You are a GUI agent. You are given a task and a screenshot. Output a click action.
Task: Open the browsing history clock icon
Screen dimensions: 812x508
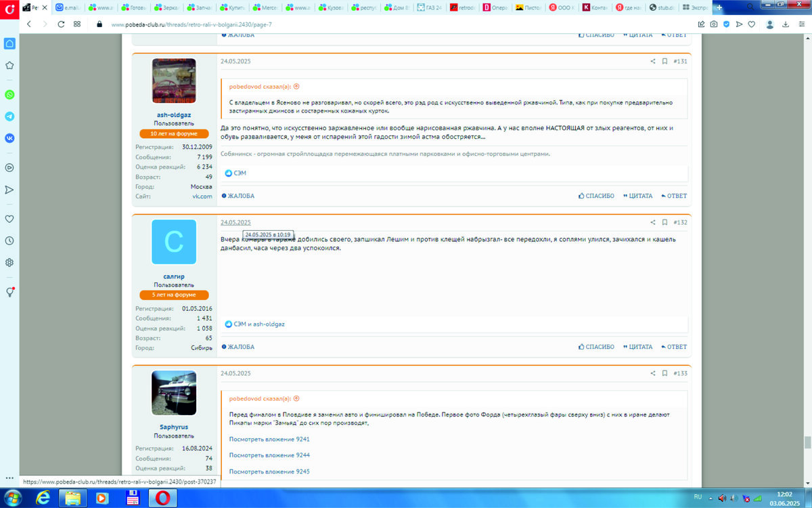tap(9, 240)
